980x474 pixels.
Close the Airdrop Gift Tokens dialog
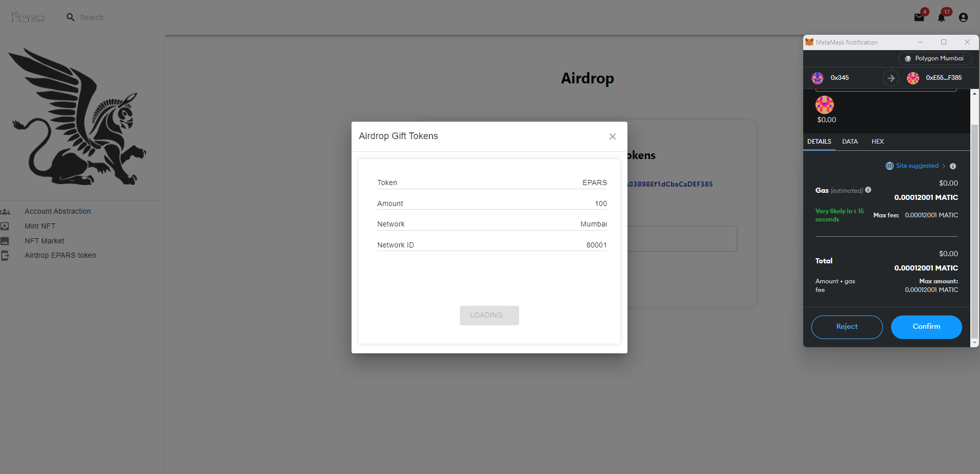point(612,137)
